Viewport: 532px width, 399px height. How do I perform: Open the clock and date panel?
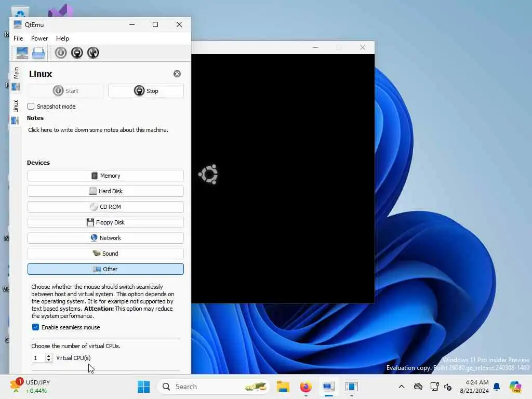pyautogui.click(x=474, y=387)
